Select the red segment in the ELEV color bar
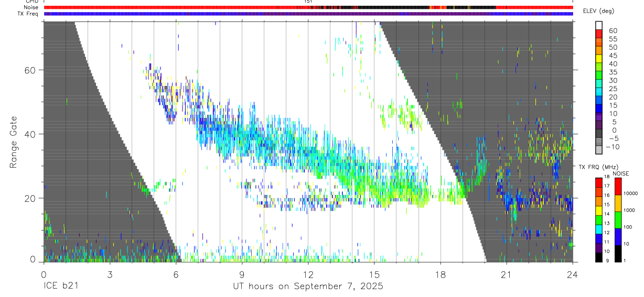The height and width of the screenshot is (297, 644). point(598,34)
